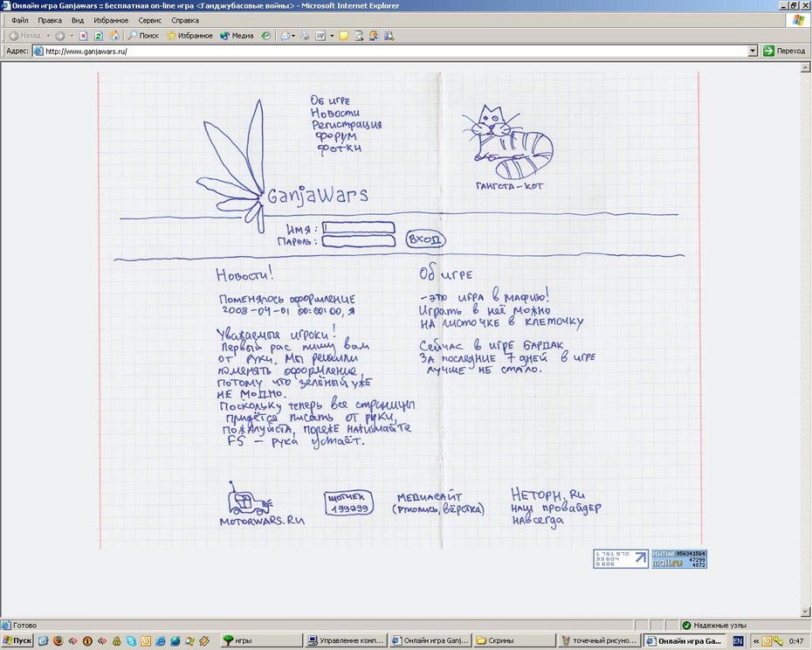The height and width of the screenshot is (650, 812).
Task: Click the handwritten Форум link
Action: (x=335, y=136)
